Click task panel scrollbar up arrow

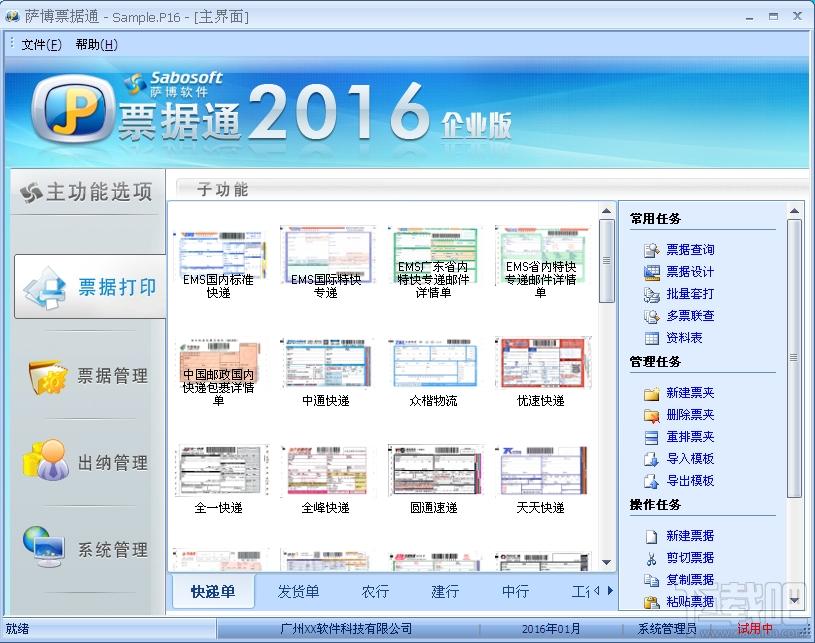click(794, 211)
